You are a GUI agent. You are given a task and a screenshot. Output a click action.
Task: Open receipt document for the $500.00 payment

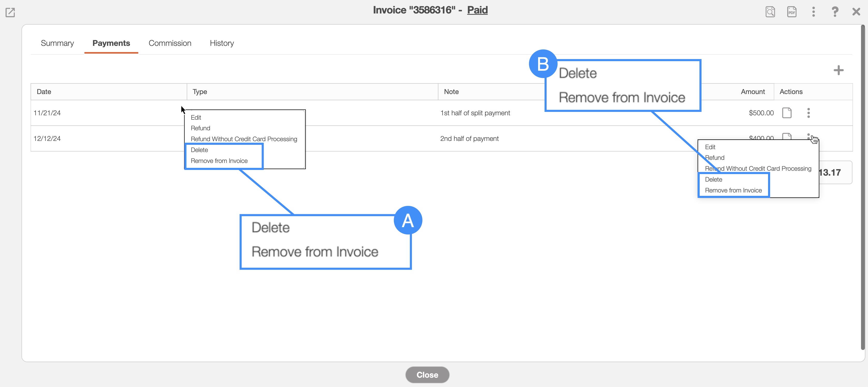point(787,113)
